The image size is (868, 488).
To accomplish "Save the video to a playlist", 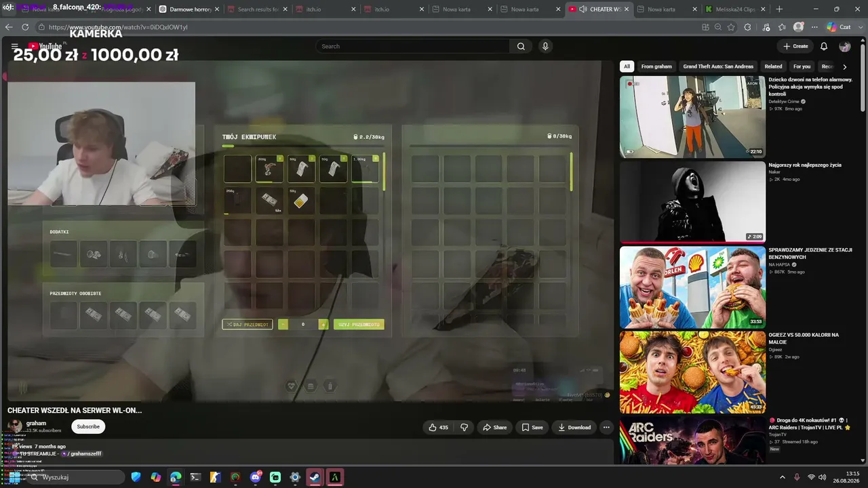I will pyautogui.click(x=532, y=427).
